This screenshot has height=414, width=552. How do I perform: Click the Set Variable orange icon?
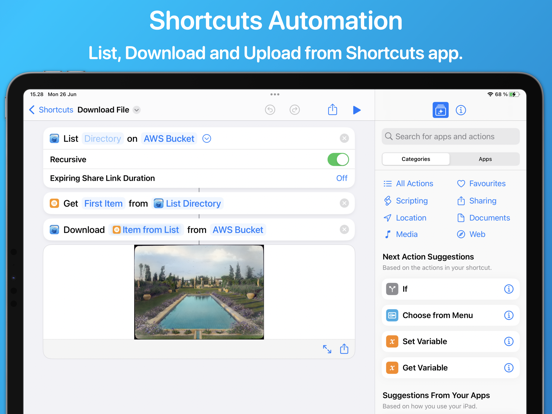392,341
